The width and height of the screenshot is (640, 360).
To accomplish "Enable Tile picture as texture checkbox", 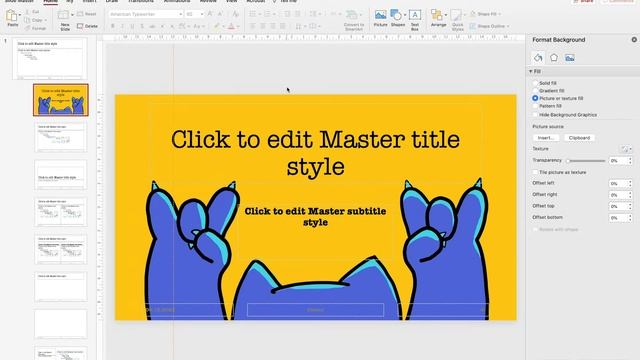I will pos(535,172).
